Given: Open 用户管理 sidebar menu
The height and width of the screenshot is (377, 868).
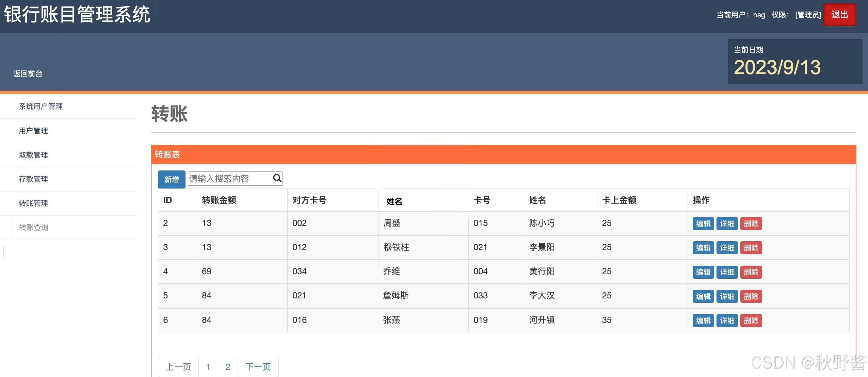Looking at the screenshot, I should tap(33, 131).
